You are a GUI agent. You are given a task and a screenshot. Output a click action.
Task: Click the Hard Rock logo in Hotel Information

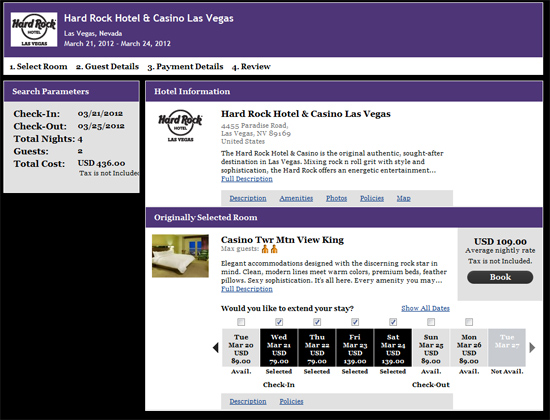(180, 126)
